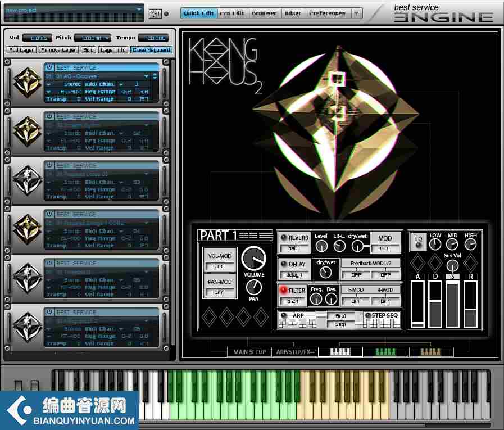The height and width of the screenshot is (430, 504).
Task: Click the filter Res knob
Action: pos(331,299)
